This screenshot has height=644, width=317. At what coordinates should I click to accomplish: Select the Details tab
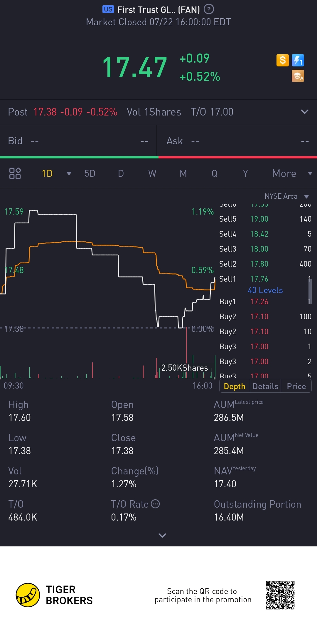click(265, 386)
